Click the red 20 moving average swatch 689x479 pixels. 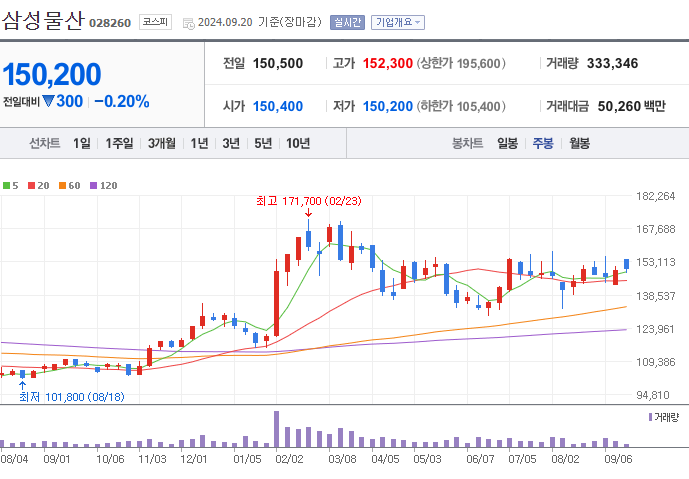pyautogui.click(x=31, y=185)
